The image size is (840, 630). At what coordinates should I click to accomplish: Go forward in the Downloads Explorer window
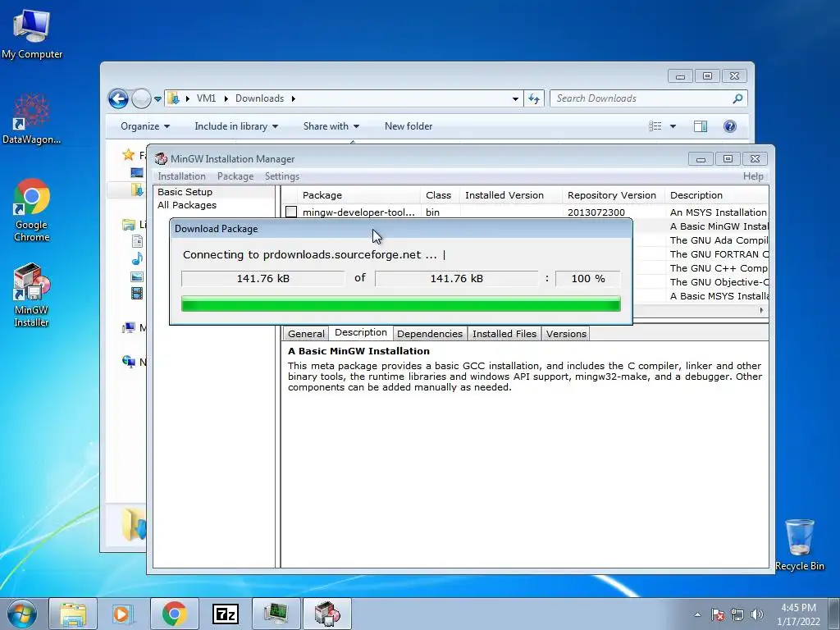coord(141,98)
